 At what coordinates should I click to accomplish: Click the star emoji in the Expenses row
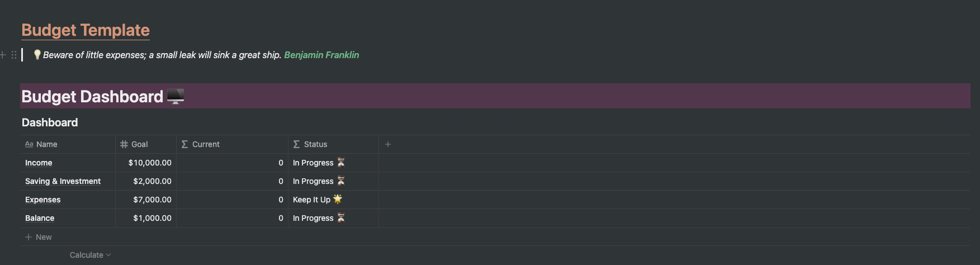338,199
